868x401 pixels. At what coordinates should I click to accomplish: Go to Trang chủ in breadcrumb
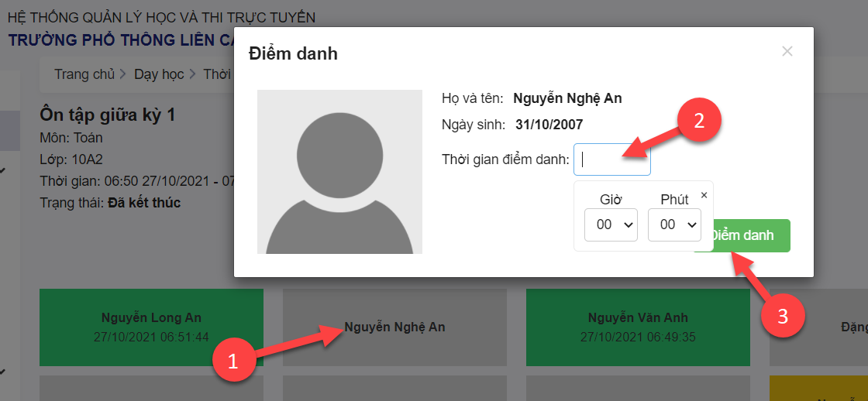[84, 74]
